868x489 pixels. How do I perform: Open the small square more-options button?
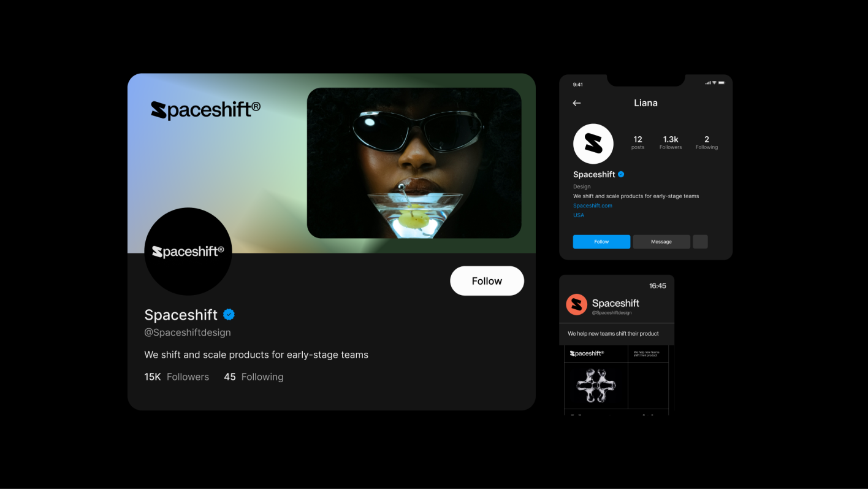700,242
